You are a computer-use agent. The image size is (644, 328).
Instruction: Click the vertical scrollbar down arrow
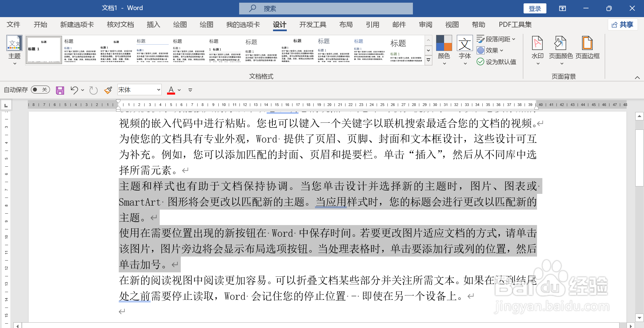point(639,317)
